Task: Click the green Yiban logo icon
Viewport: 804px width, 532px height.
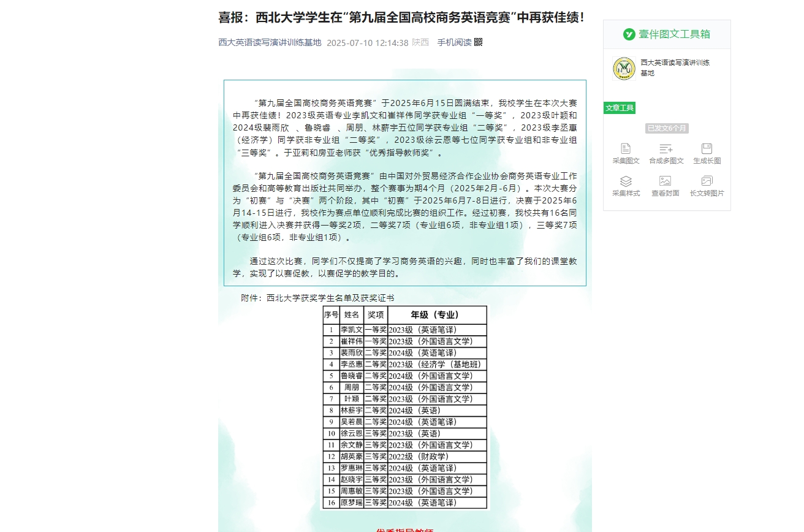Action: coord(629,35)
